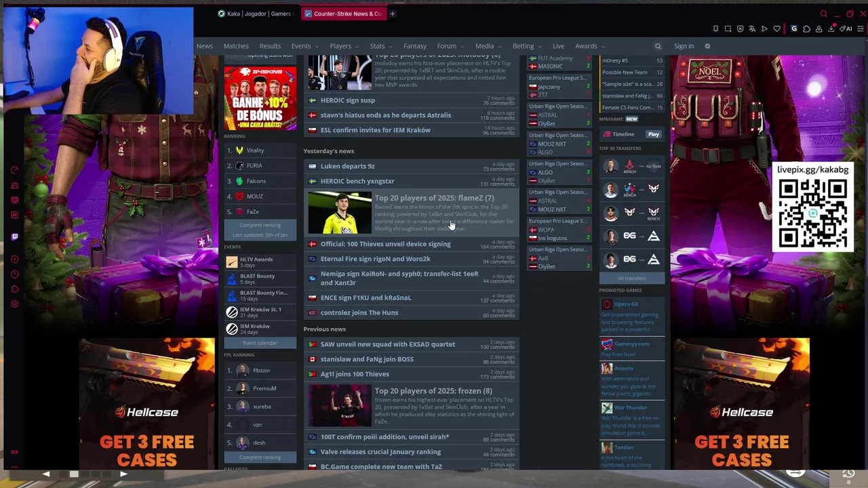Image resolution: width=868 pixels, height=488 pixels.
Task: Click the Twitch icon in browser sidebar
Action: tap(15, 237)
